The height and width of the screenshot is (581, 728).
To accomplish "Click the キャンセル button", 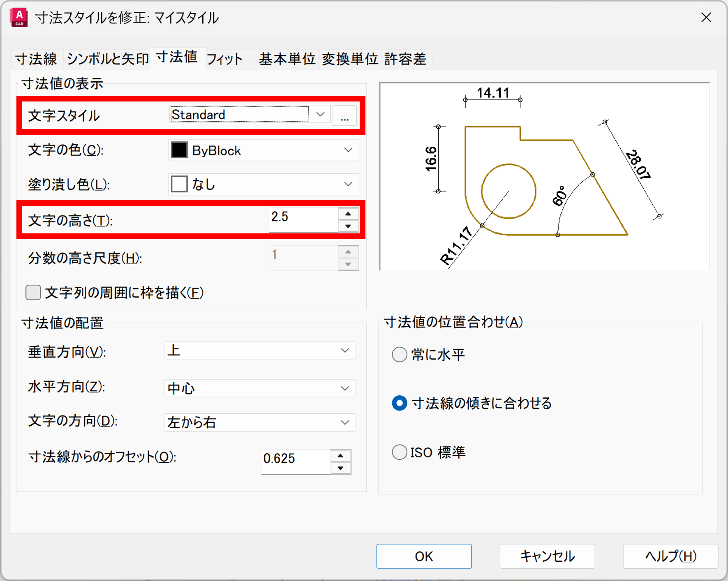I will pos(547,556).
